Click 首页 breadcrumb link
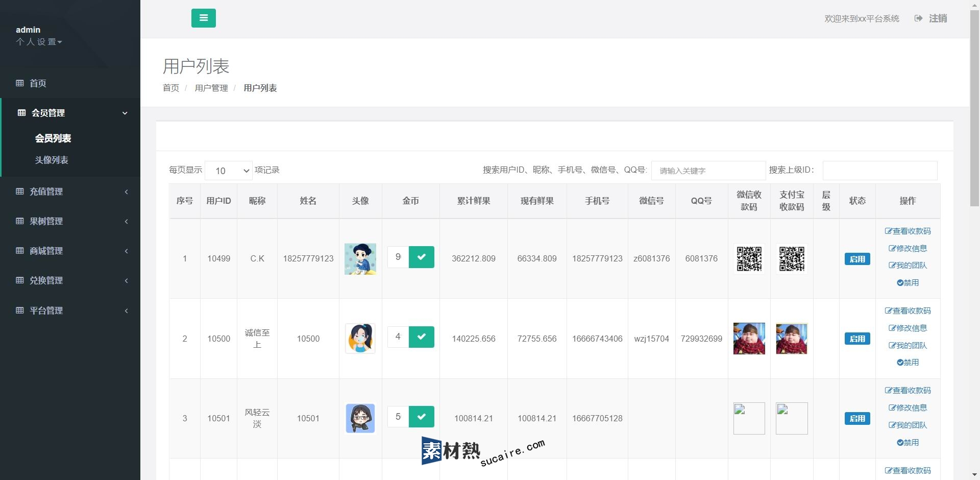The height and width of the screenshot is (480, 980). pos(171,88)
